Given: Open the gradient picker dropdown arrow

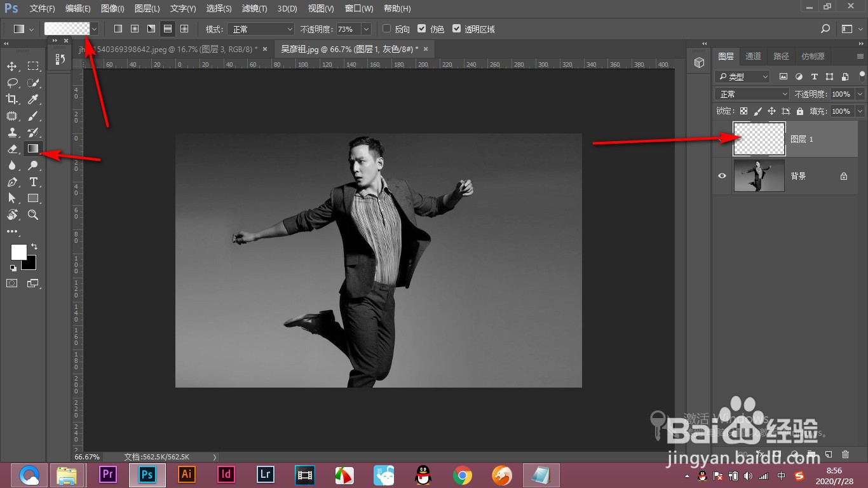Looking at the screenshot, I should pos(95,29).
